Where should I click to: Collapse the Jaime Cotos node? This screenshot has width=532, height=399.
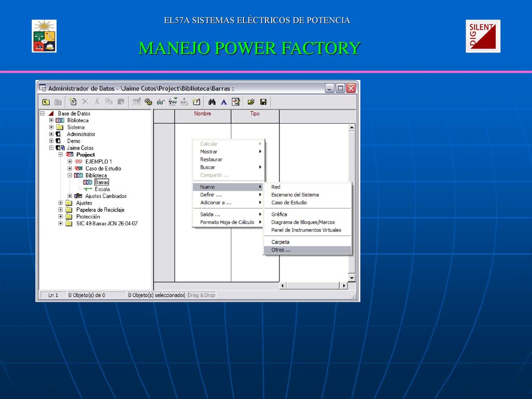pos(51,148)
